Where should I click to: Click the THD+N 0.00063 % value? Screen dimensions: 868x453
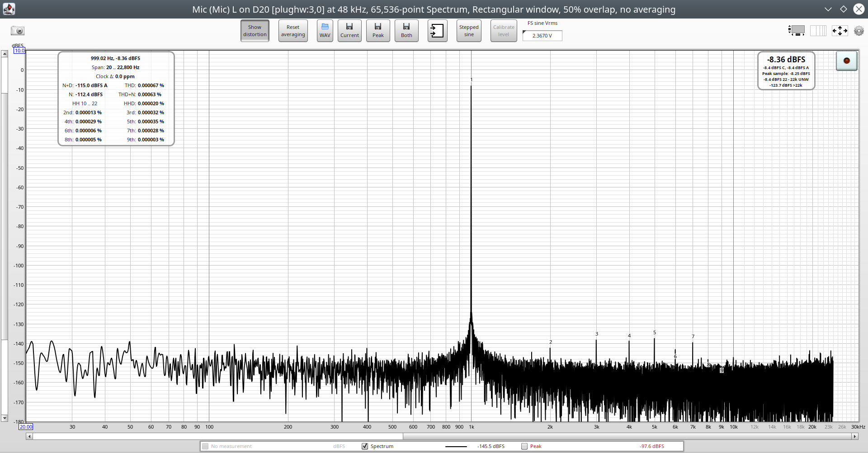coord(150,94)
